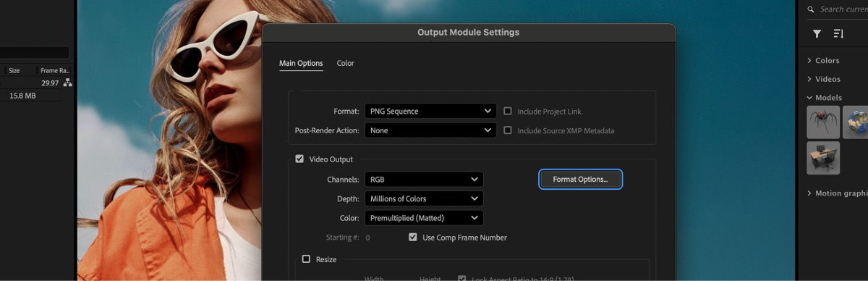868x281 pixels.
Task: Click the 29.97 frame rate value
Action: click(50, 83)
